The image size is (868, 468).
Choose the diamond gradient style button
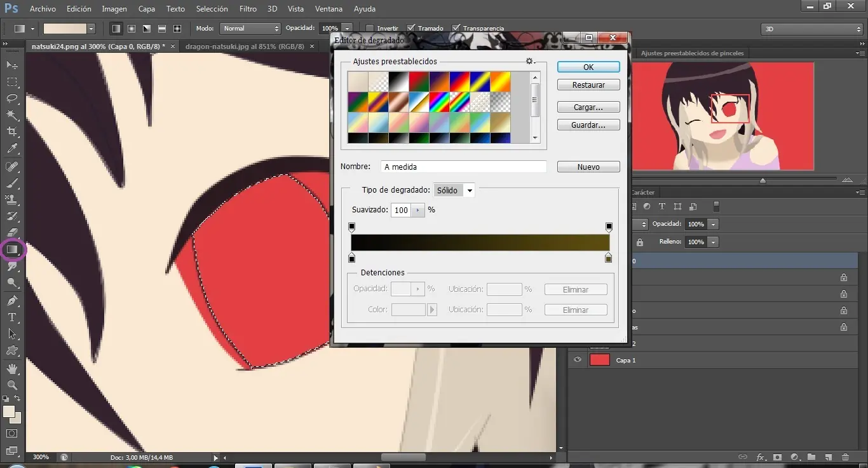[177, 29]
